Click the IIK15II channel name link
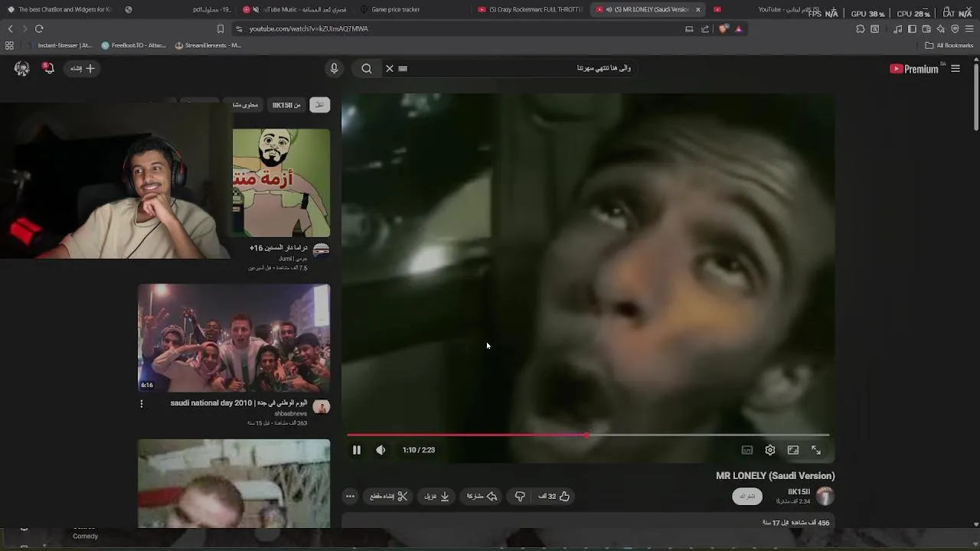The image size is (980, 551). click(x=799, y=492)
